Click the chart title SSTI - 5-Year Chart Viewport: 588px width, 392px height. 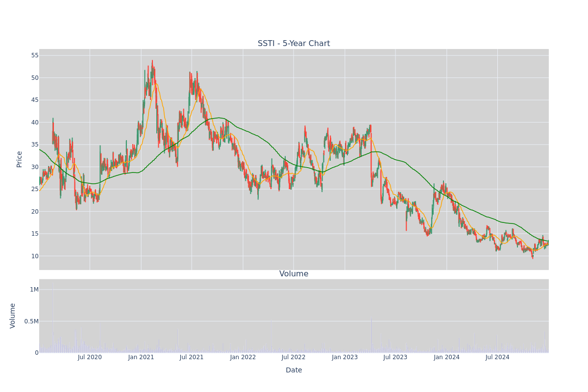point(294,44)
